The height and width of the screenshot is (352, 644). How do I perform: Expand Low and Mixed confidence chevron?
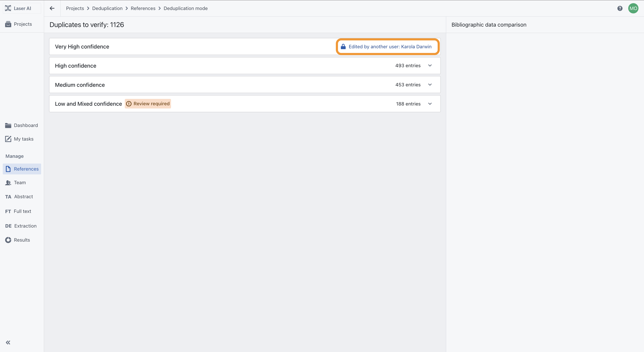430,104
